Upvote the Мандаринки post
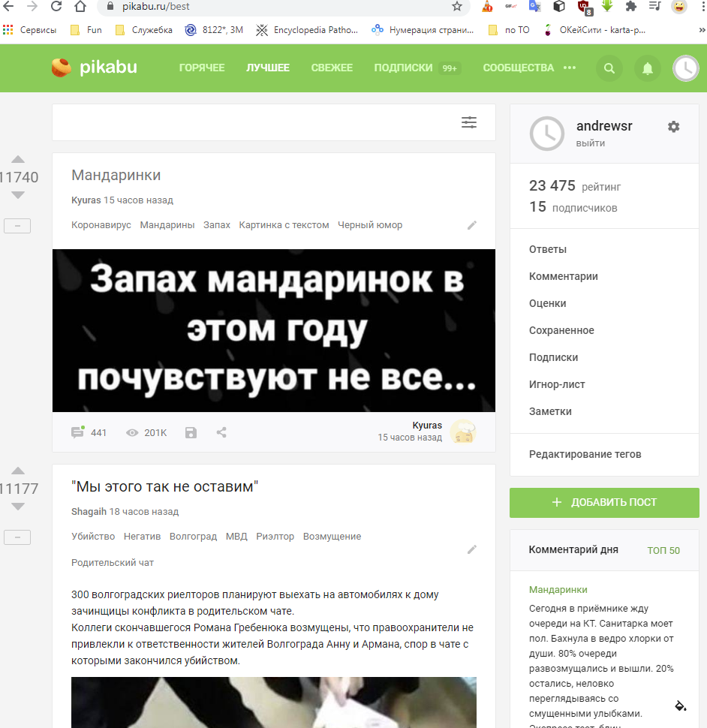 click(18, 159)
